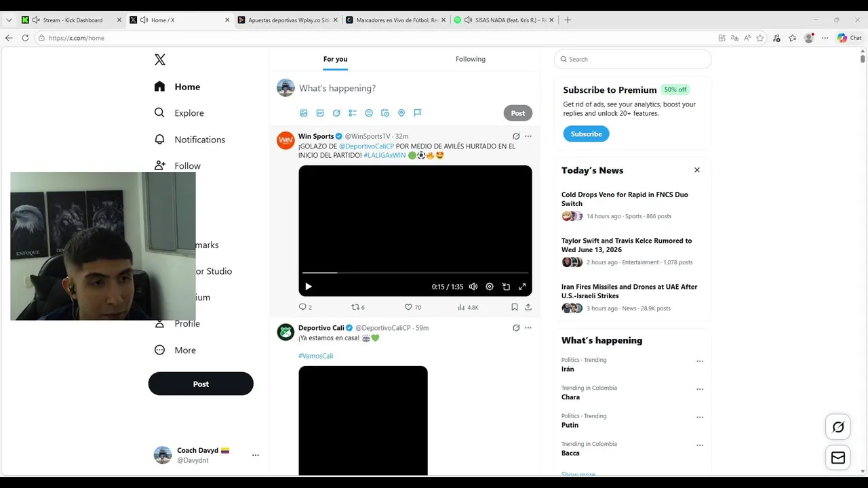Open Notifications in sidebar
868x488 pixels.
tap(190, 140)
